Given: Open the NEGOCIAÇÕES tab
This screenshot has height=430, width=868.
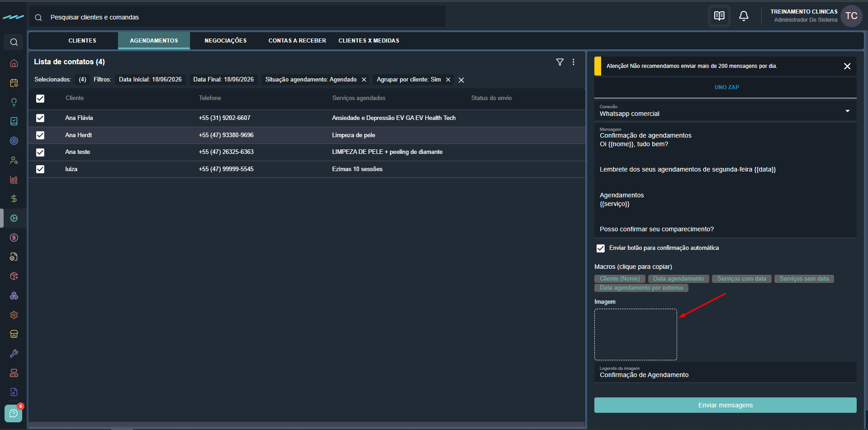Looking at the screenshot, I should 226,41.
